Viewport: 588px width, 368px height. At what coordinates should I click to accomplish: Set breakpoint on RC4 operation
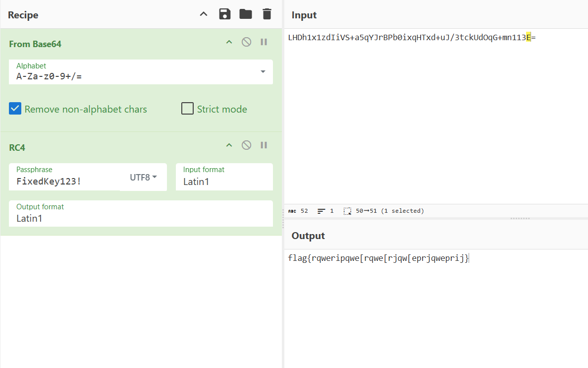264,145
